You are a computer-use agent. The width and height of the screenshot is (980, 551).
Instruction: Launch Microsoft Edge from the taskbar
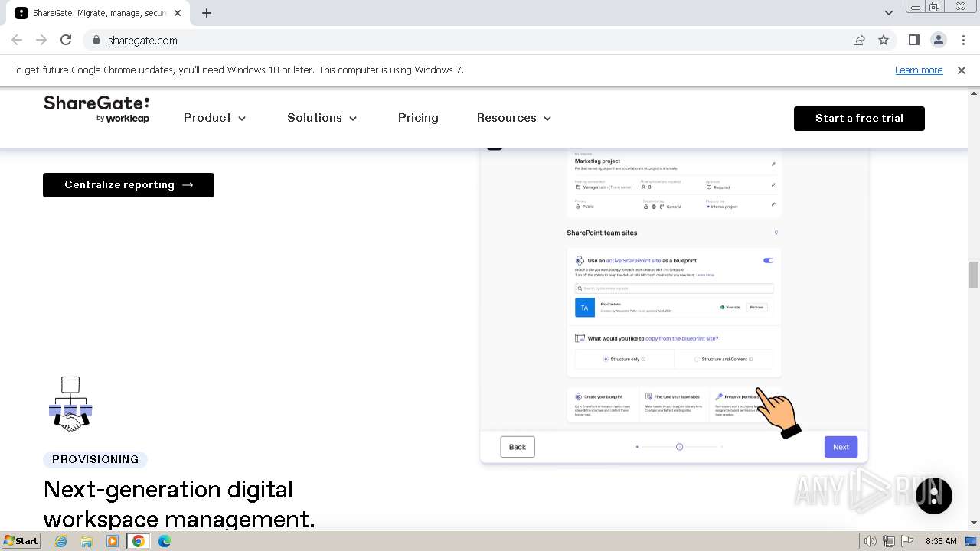click(165, 541)
